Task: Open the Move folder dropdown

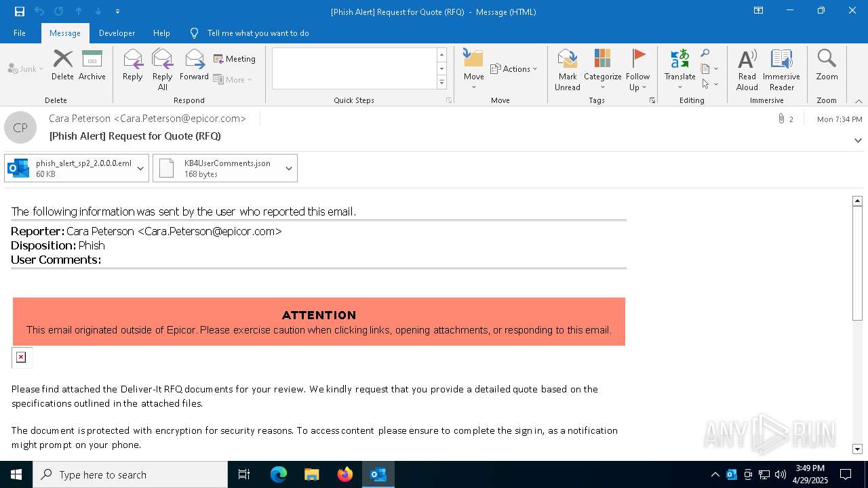Action: (473, 70)
